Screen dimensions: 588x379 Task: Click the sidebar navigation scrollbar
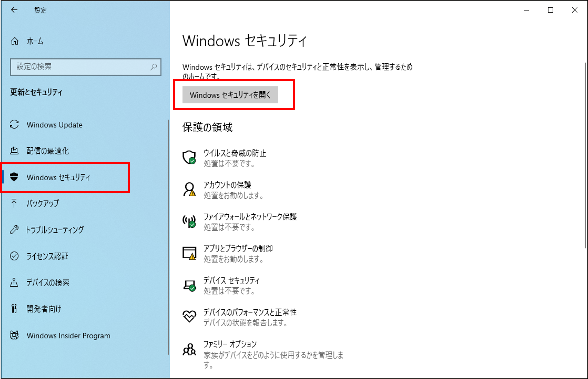pyautogui.click(x=168, y=237)
